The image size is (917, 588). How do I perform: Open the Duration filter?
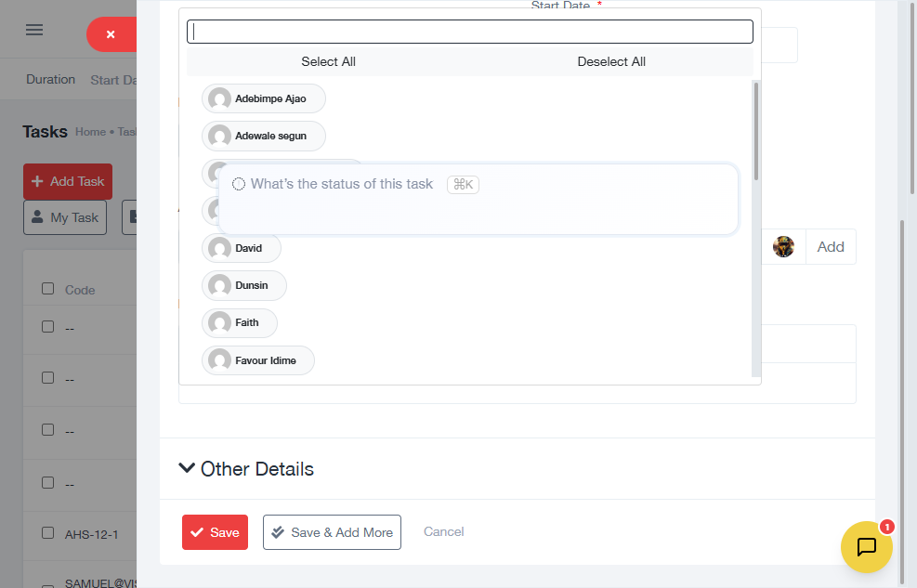[x=50, y=80]
